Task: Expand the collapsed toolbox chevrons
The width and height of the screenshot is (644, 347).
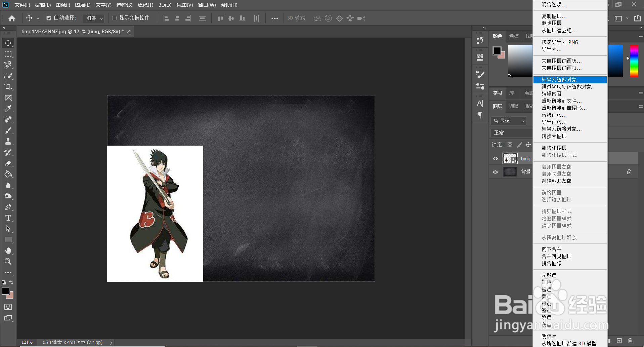Action: coord(4,28)
